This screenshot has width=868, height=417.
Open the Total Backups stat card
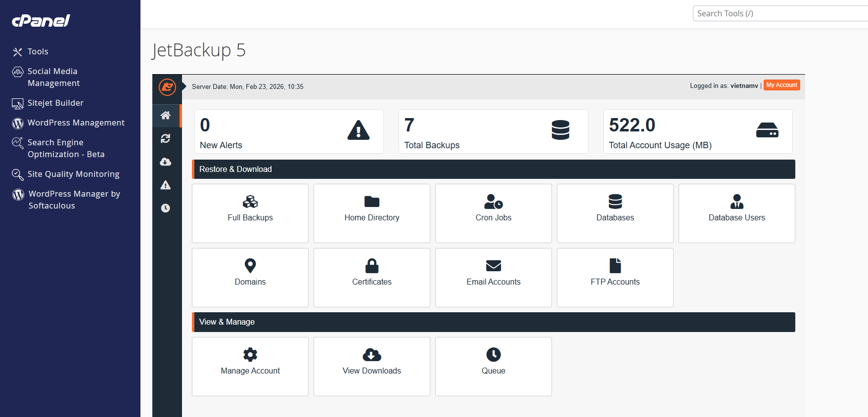click(494, 131)
